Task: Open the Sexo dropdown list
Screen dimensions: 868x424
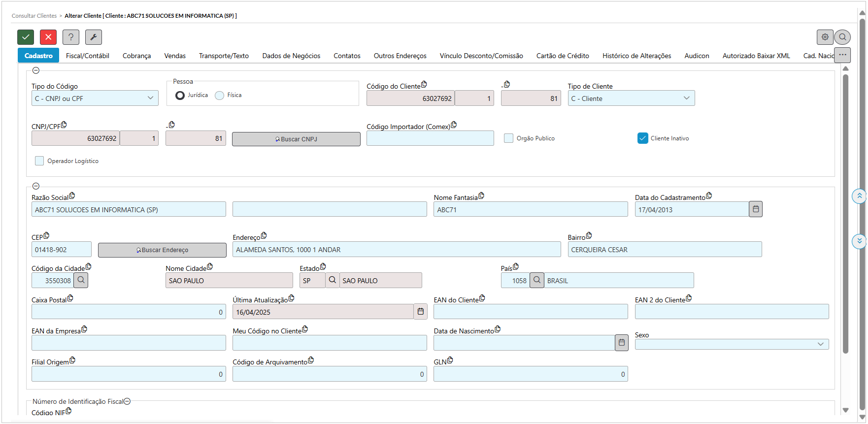Action: click(732, 344)
